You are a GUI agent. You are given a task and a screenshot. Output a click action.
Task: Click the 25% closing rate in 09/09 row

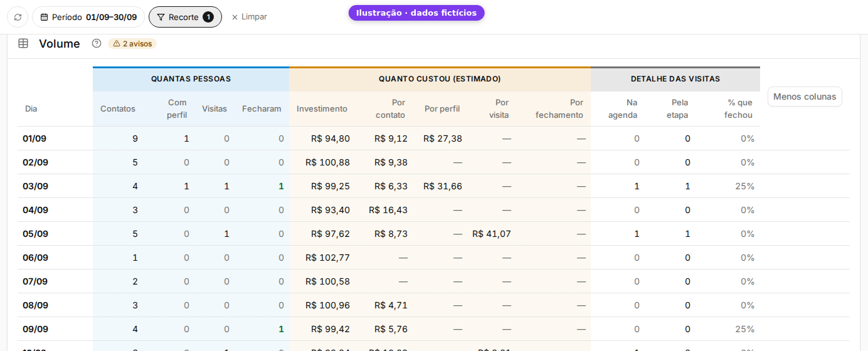point(745,329)
